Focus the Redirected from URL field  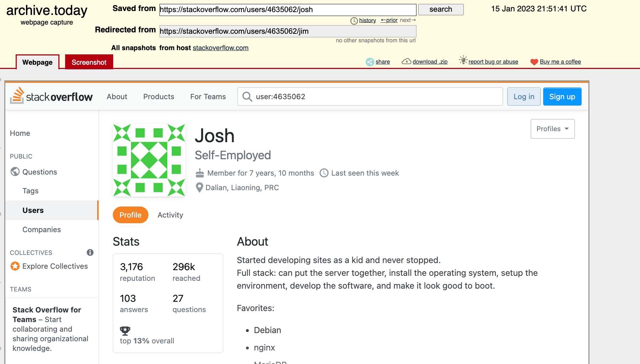point(288,31)
